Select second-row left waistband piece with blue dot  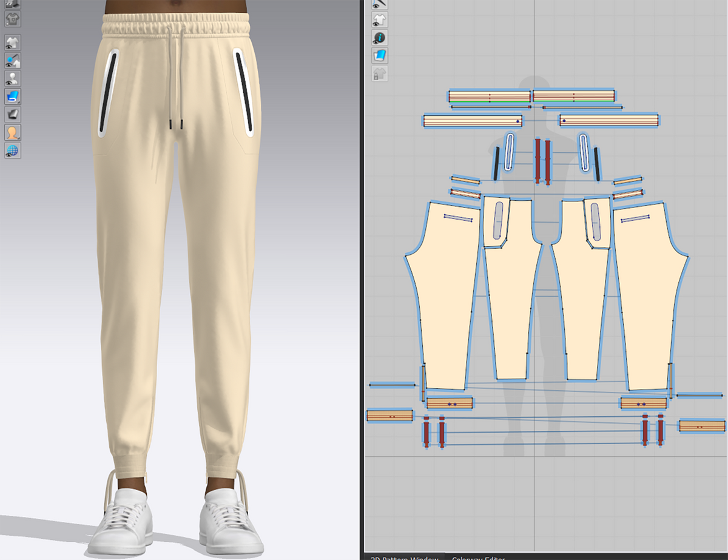coord(473,121)
